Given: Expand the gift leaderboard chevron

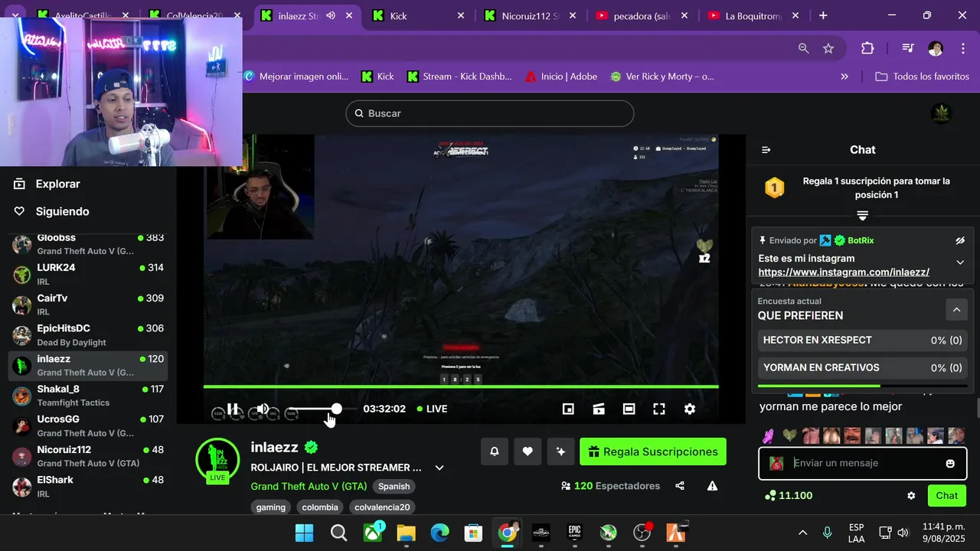Looking at the screenshot, I should tap(862, 216).
